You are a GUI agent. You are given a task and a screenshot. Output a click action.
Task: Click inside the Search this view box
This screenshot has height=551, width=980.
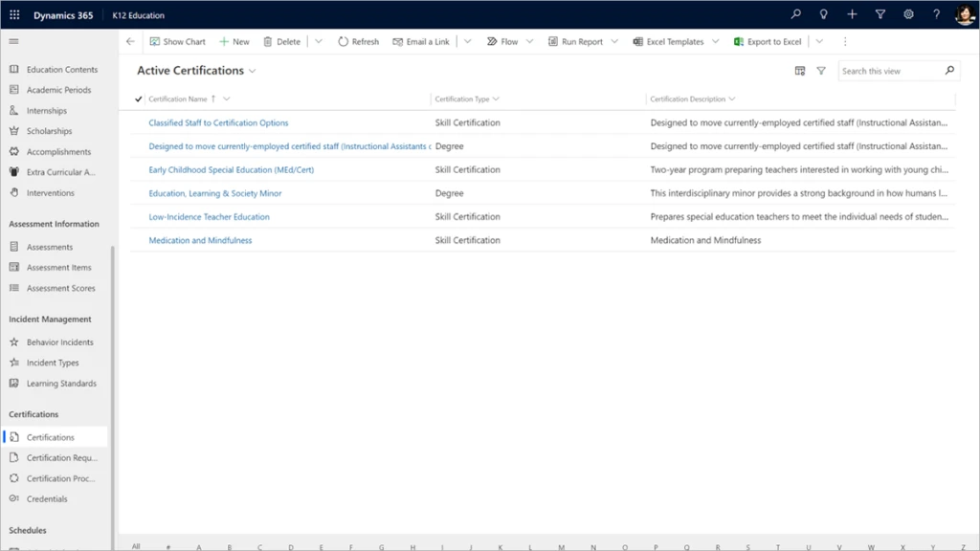(x=890, y=70)
